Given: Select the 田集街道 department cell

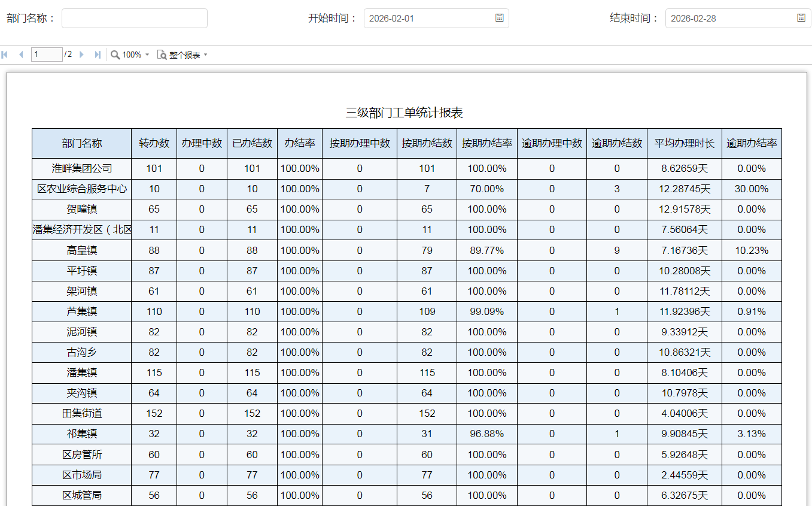Looking at the screenshot, I should point(81,413).
